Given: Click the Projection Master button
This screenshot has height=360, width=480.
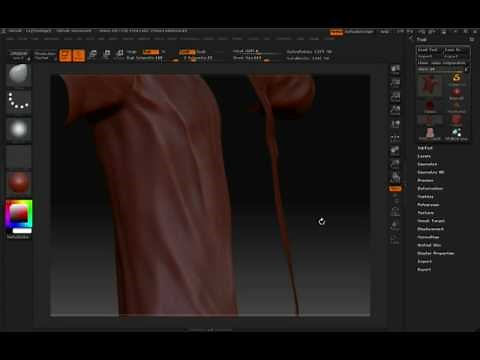Looking at the screenshot, I should pos(45,55).
